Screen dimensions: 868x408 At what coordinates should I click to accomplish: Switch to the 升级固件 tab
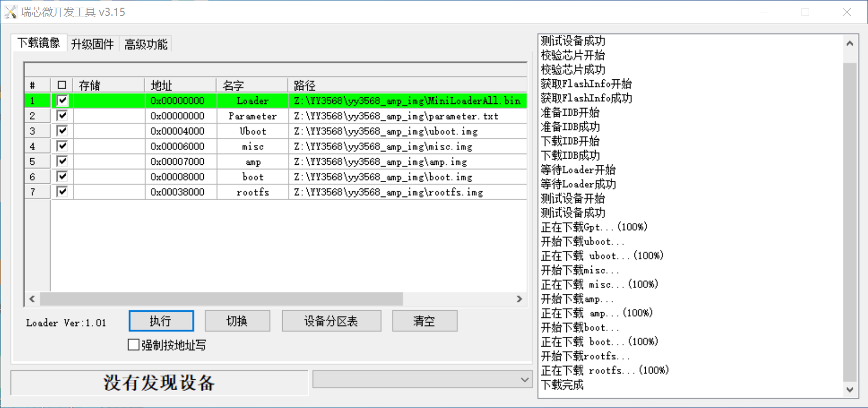pyautogui.click(x=92, y=44)
